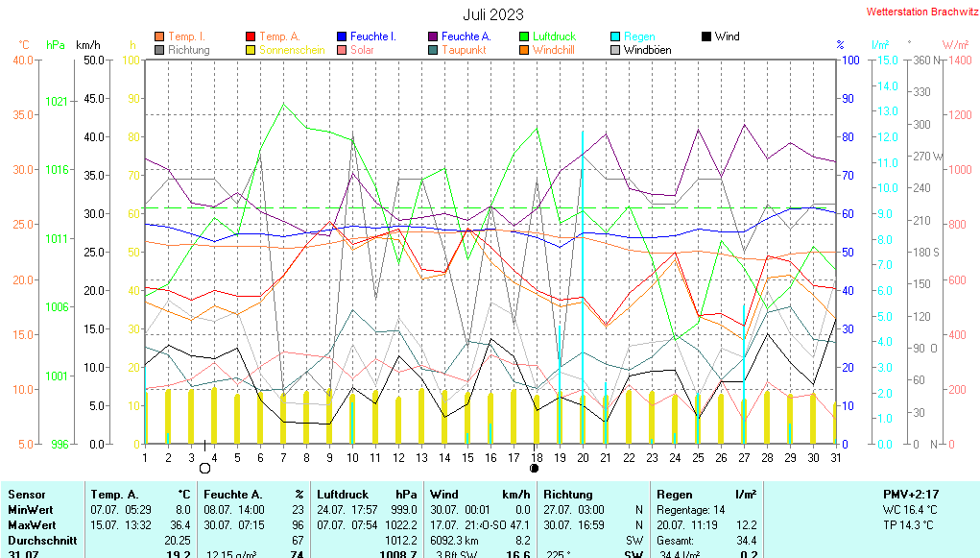980x558 pixels.
Task: Click the 'Temp. I.' legend label
Action: [186, 36]
